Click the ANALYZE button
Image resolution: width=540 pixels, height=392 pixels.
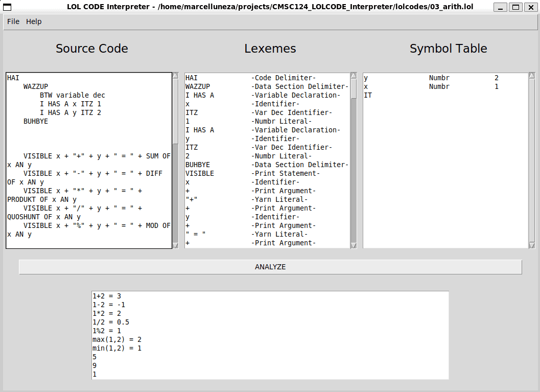[x=270, y=267]
